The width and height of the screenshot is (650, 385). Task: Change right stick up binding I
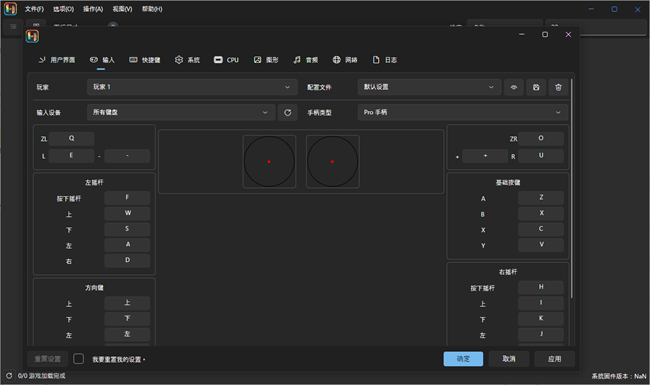pyautogui.click(x=541, y=303)
